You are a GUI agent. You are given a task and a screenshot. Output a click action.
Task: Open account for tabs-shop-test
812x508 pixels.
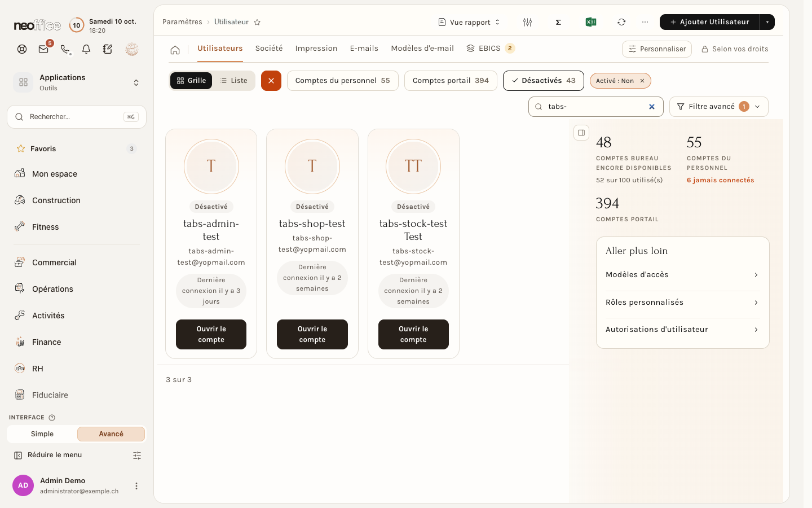312,334
